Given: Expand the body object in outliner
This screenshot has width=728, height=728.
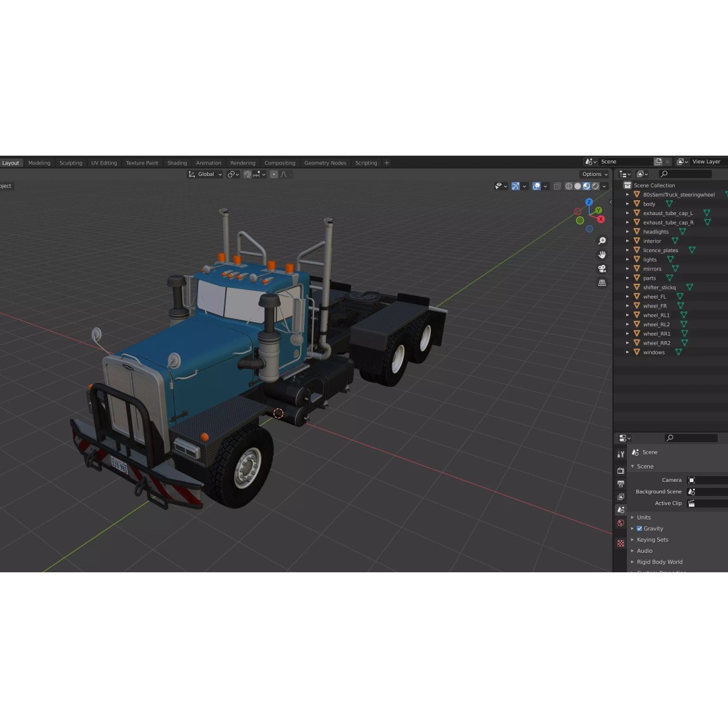Looking at the screenshot, I should pos(628,204).
